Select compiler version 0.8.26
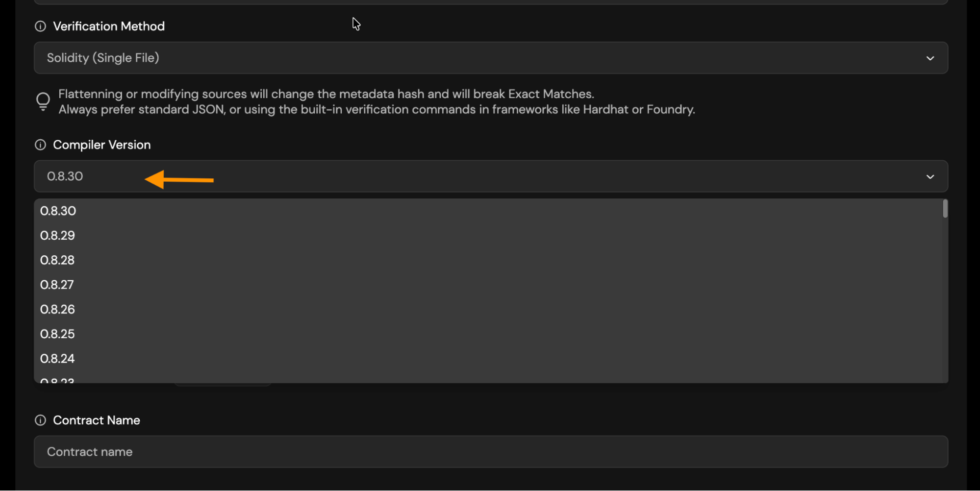980x491 pixels. [x=58, y=309]
